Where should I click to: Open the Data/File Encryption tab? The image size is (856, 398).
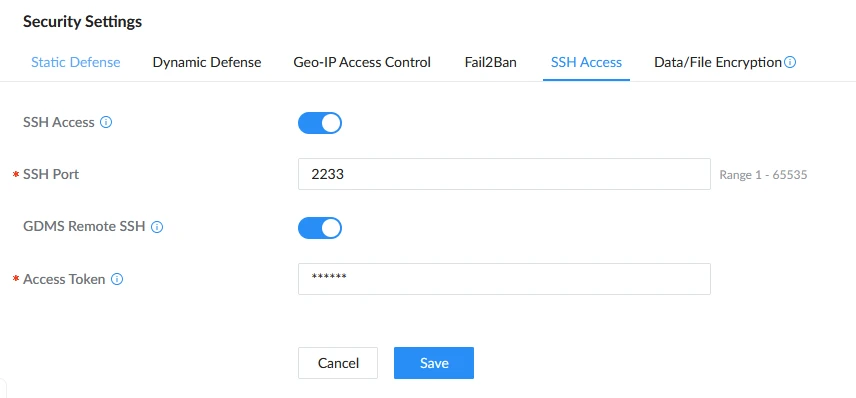point(718,62)
